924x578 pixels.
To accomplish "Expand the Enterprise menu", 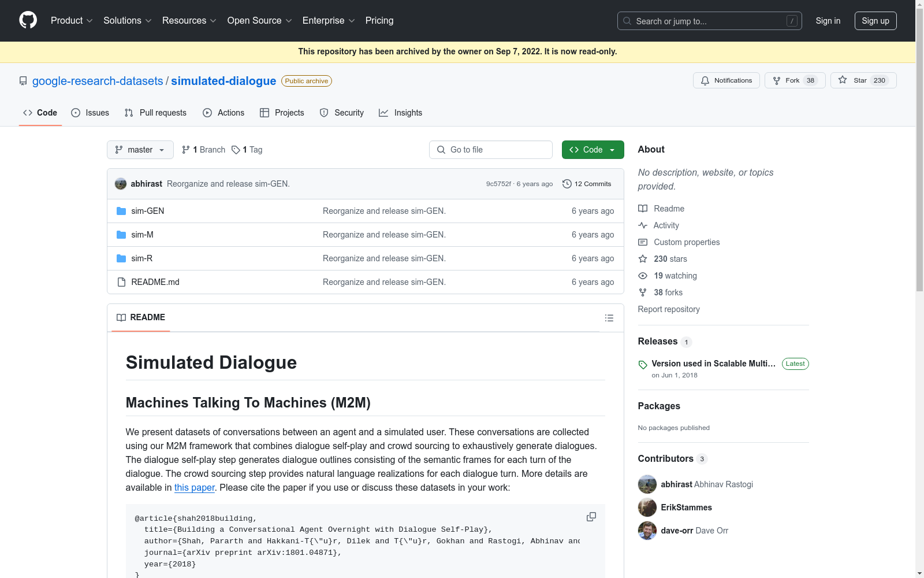I will point(329,21).
